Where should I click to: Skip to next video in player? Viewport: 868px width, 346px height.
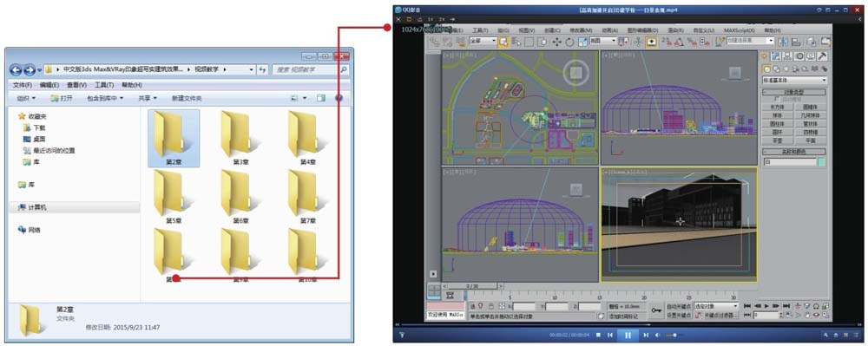click(646, 335)
